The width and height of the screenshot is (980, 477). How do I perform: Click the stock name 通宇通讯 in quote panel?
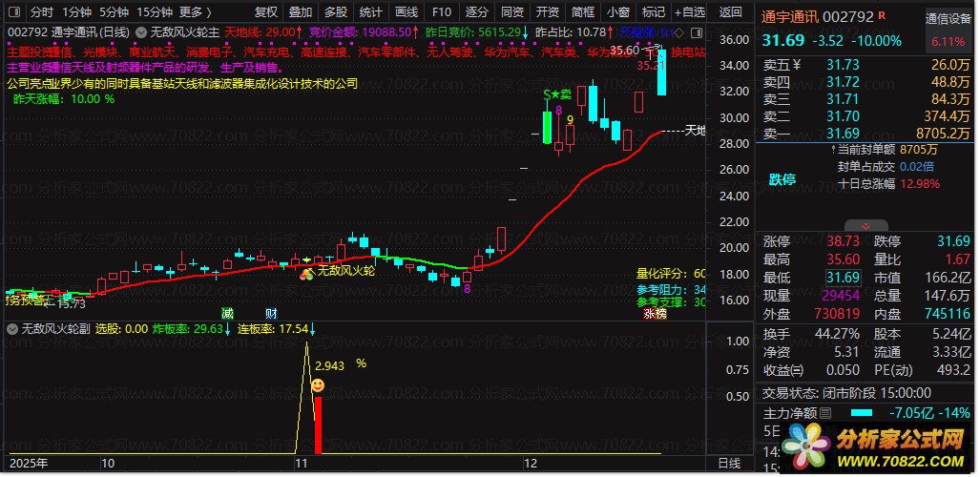791,17
